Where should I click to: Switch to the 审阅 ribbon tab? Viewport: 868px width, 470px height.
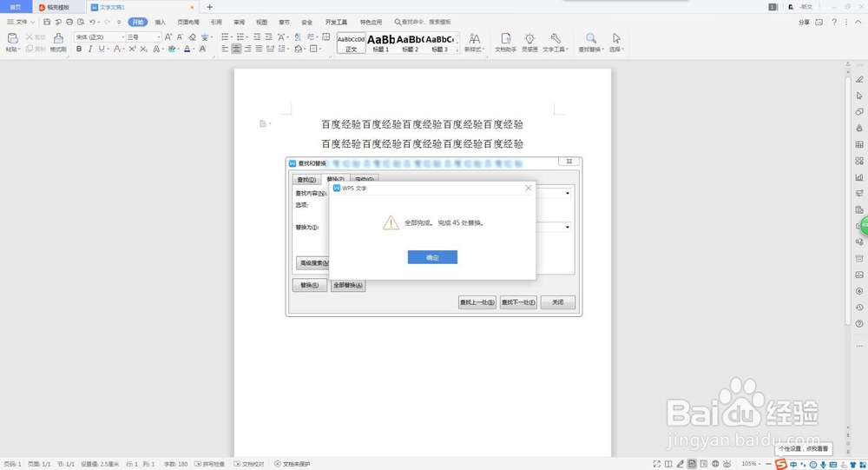[240, 23]
